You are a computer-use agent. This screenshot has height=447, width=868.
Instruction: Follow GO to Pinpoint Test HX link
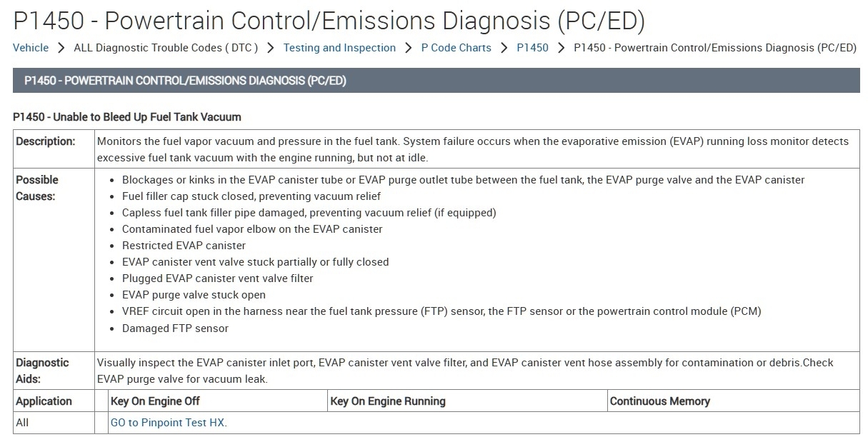169,423
